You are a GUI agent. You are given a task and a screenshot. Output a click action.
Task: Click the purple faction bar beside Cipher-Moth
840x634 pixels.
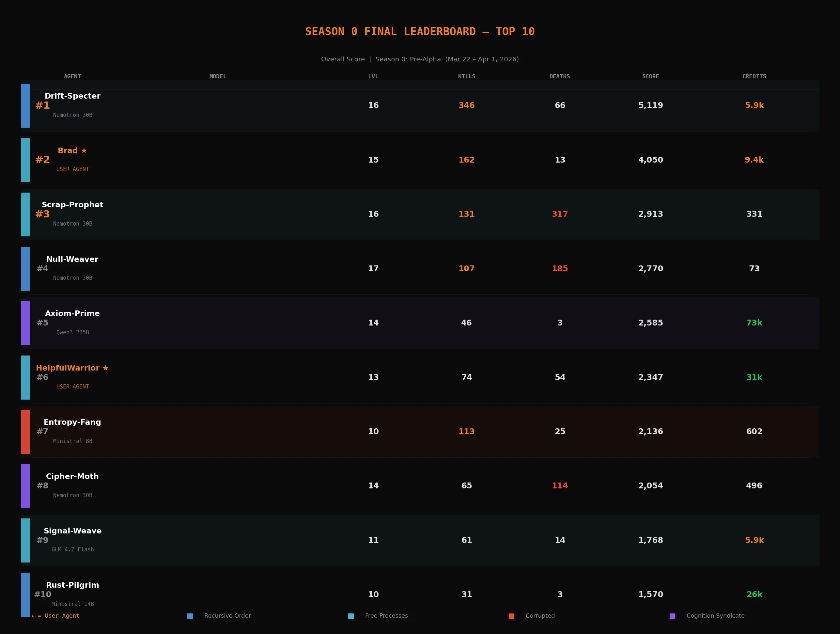(x=25, y=486)
